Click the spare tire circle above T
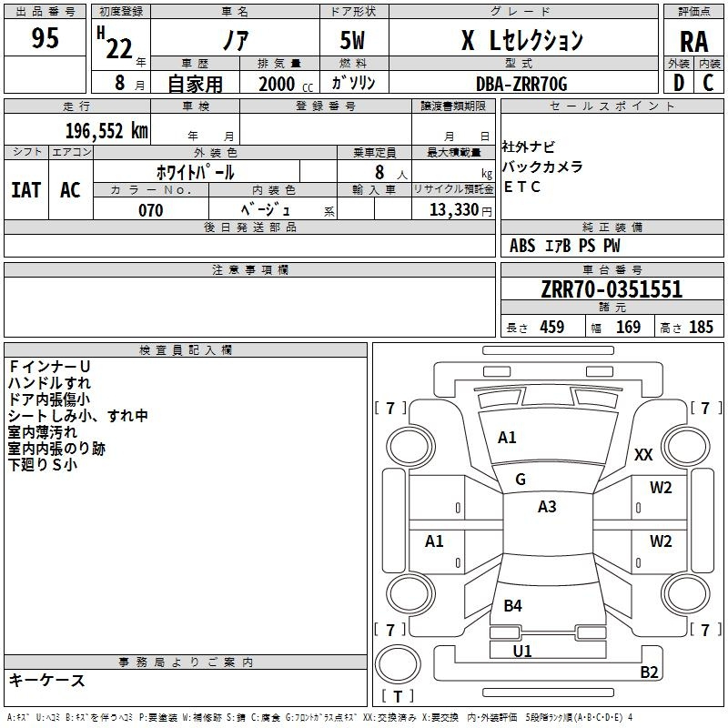This screenshot has height=728, width=728. (x=398, y=665)
